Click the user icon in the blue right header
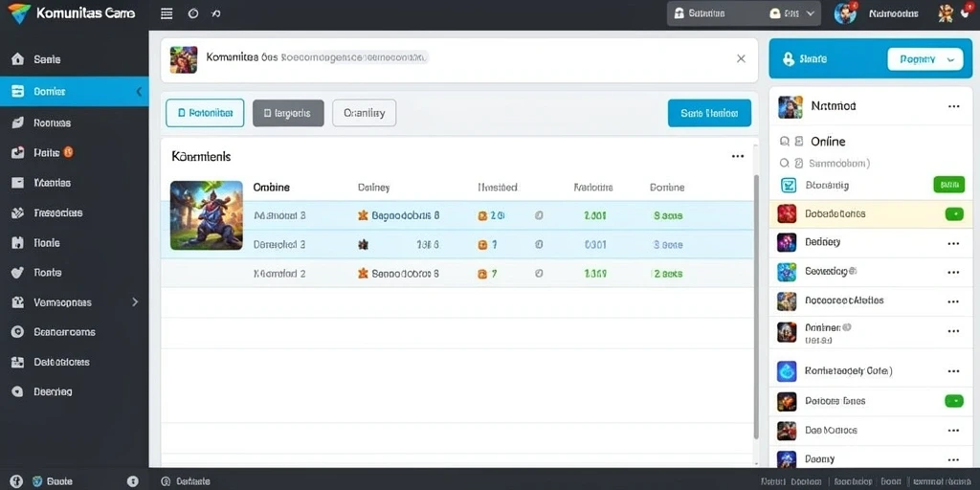Viewport: 980px width, 490px height. click(x=789, y=58)
